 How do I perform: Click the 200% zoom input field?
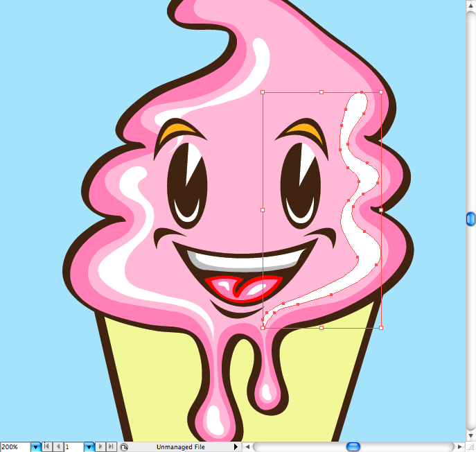pyautogui.click(x=15, y=447)
